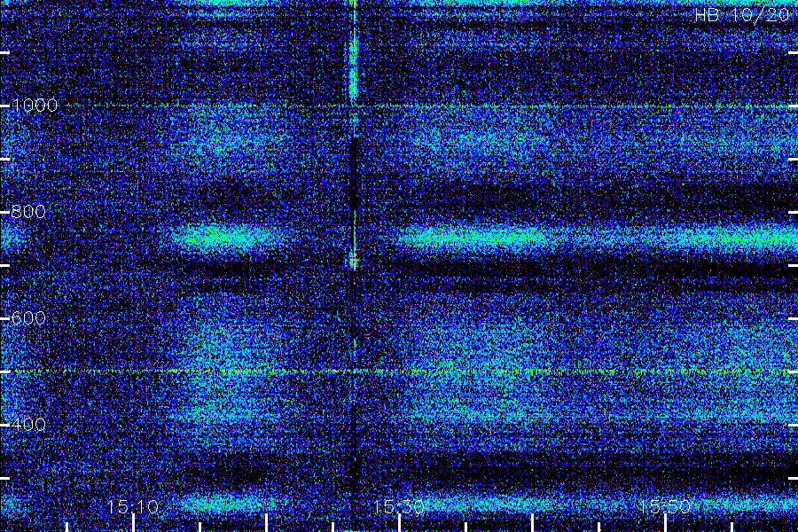The width and height of the screenshot is (798, 532).
Task: Select the 15:50 time axis label
Action: point(665,506)
